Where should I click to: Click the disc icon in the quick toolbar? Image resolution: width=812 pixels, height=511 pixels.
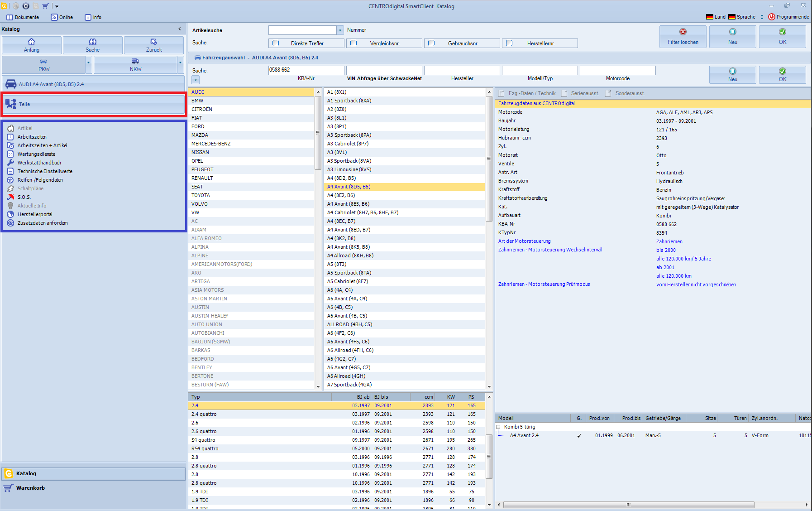(15, 6)
